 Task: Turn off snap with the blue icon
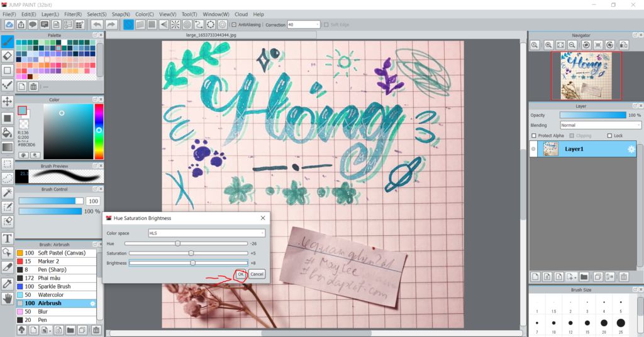(x=128, y=25)
